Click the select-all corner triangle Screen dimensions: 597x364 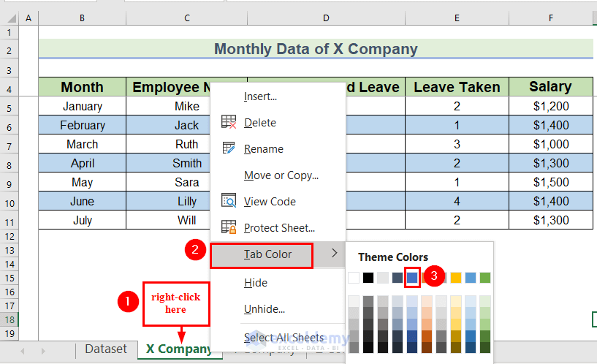pyautogui.click(x=9, y=16)
